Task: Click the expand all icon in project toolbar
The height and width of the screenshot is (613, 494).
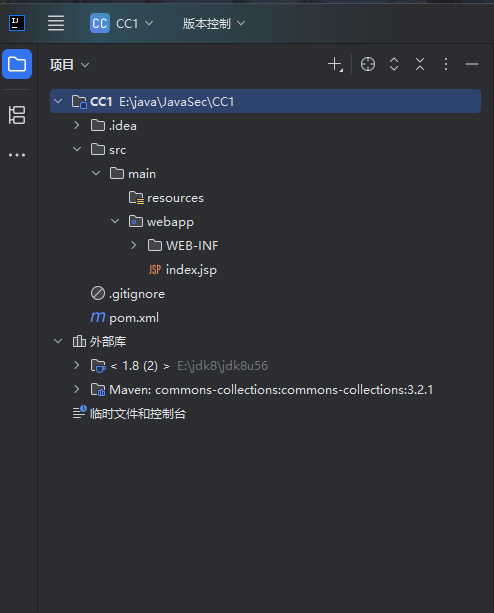Action: (x=394, y=64)
